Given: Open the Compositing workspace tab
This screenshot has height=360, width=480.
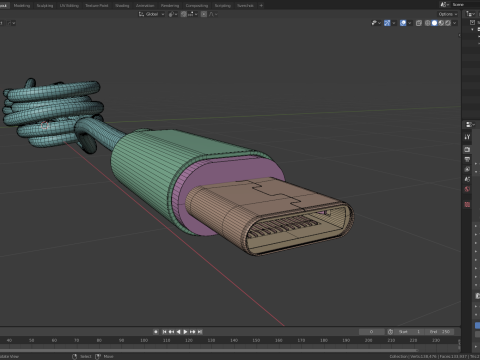Looking at the screenshot, I should (197, 5).
